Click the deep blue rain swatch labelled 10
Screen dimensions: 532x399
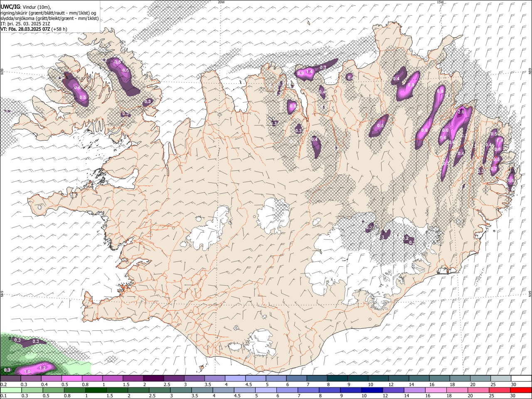click(372, 390)
